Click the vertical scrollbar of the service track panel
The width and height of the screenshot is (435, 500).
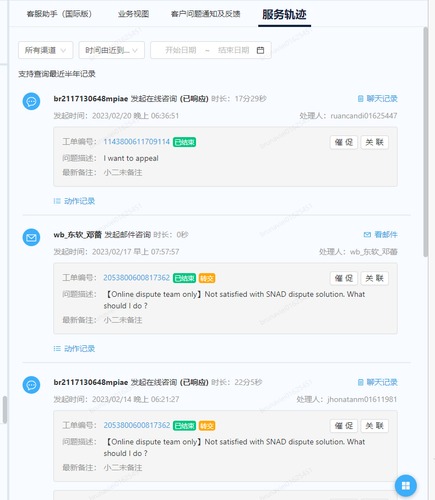(x=426, y=142)
